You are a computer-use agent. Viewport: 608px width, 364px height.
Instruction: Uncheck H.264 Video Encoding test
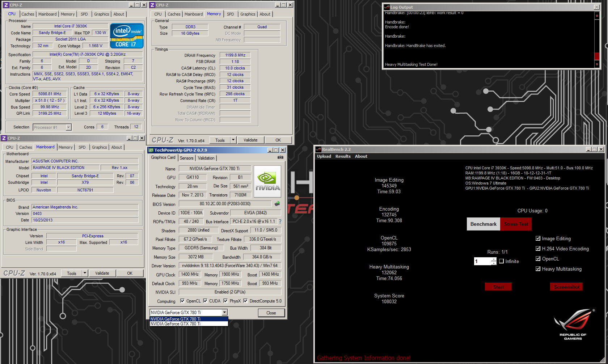coord(538,249)
